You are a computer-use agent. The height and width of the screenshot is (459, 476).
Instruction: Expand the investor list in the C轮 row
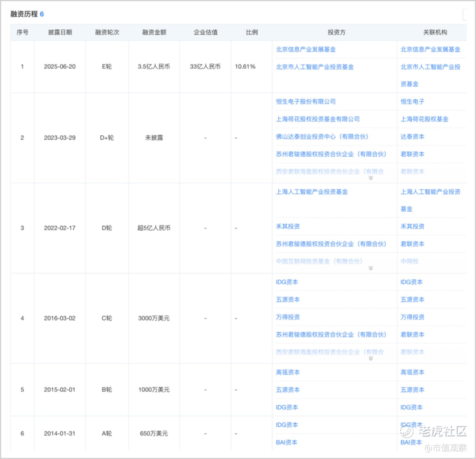[371, 358]
